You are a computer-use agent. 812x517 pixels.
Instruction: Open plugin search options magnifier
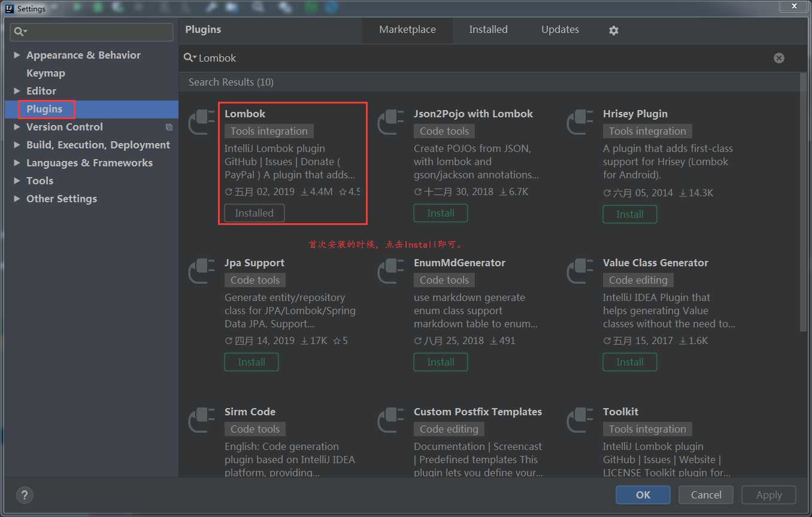[x=190, y=57]
